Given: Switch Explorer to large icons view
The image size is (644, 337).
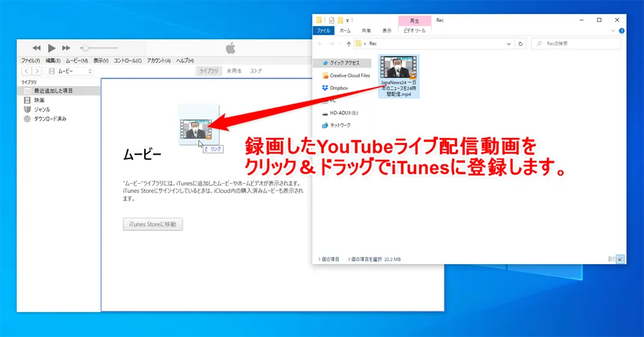Looking at the screenshot, I should point(620,259).
